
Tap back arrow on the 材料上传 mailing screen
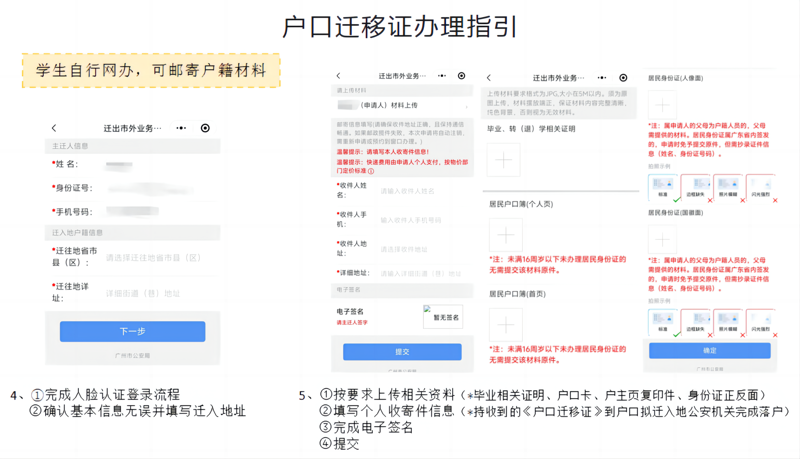339,76
